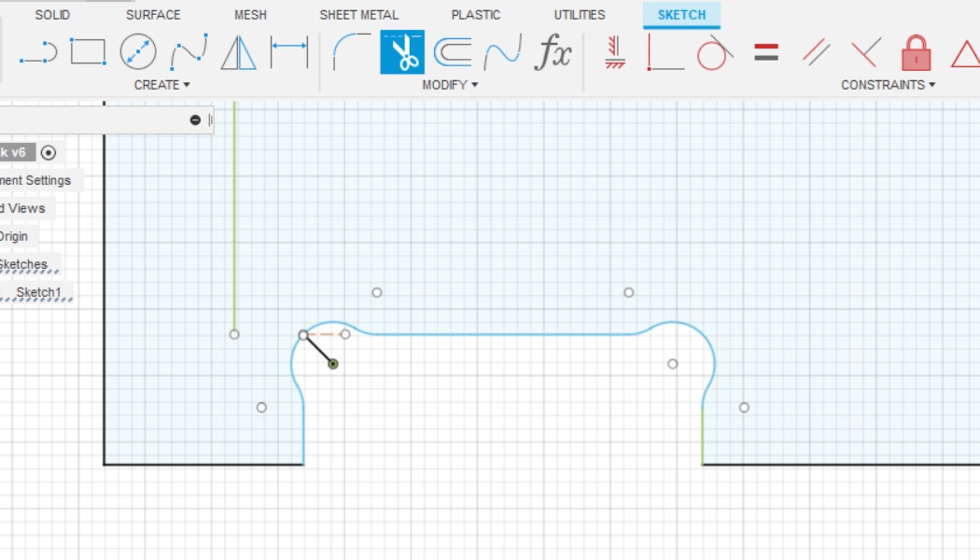The width and height of the screenshot is (980, 560).
Task: Click the long green vertical sketch line
Action: point(234,216)
